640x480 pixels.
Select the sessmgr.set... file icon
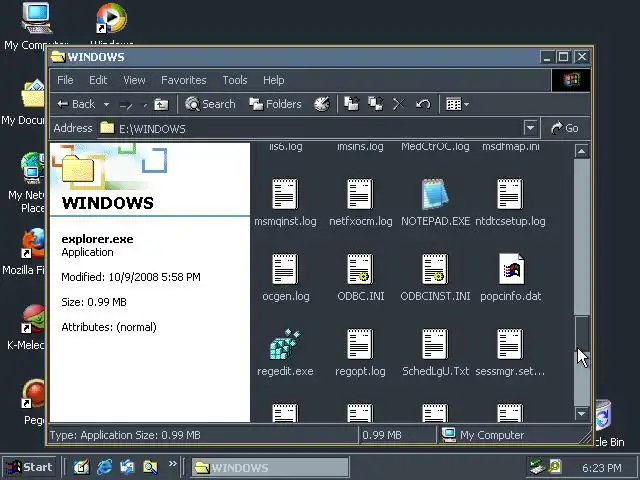coord(510,344)
